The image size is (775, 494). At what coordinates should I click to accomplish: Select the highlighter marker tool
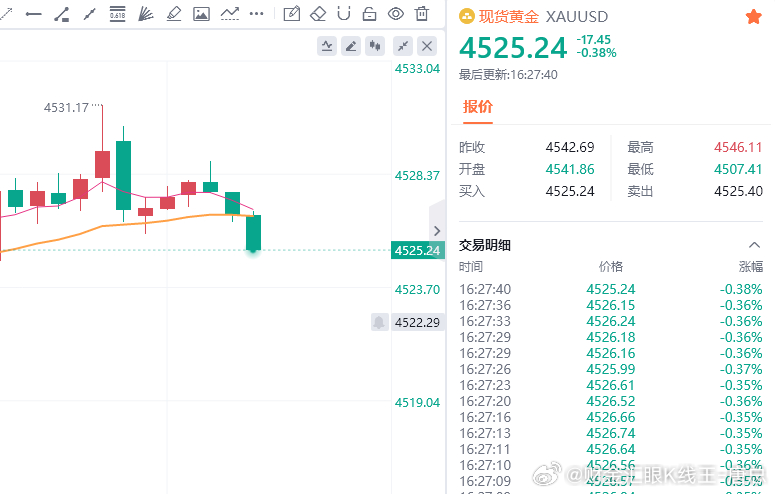tap(173, 14)
